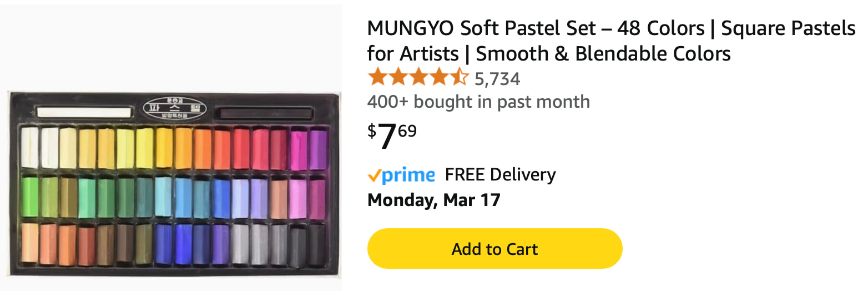Viewport: 868px width, 291px height.
Task: Click the $7.69 price
Action: 392,136
